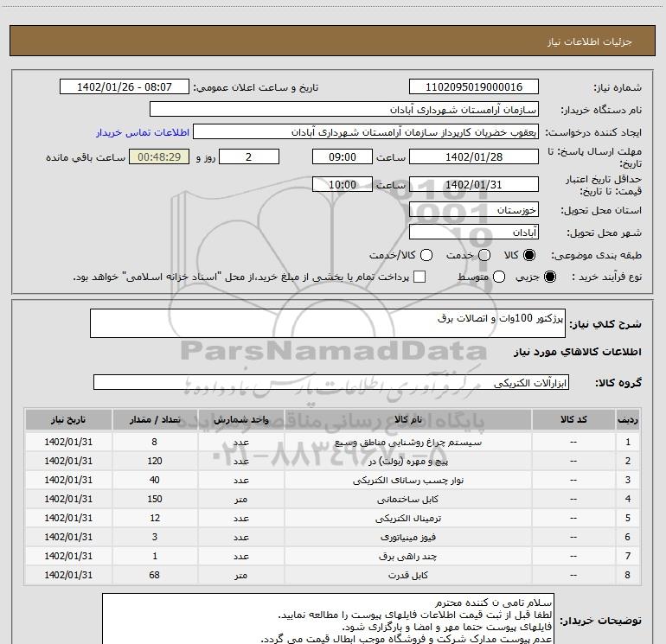Click the remaining time countdown 00:48:29
Viewport: 666px width, 644px height.
(159, 156)
